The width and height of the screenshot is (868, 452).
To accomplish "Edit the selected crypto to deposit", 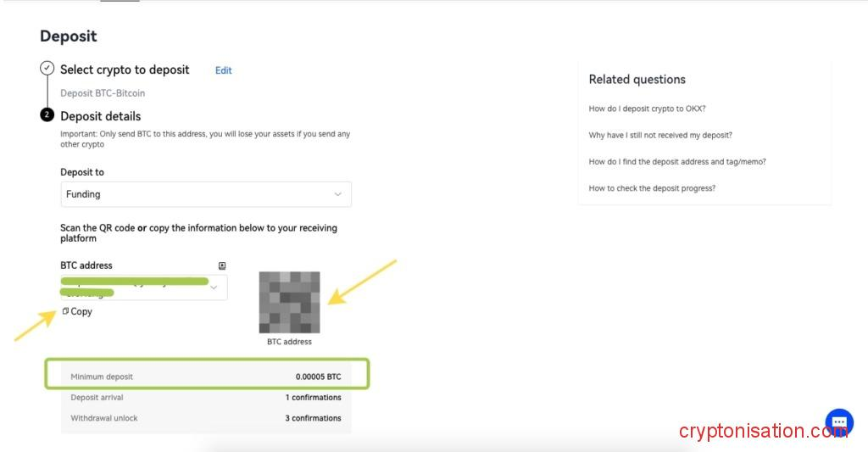I will pos(223,70).
